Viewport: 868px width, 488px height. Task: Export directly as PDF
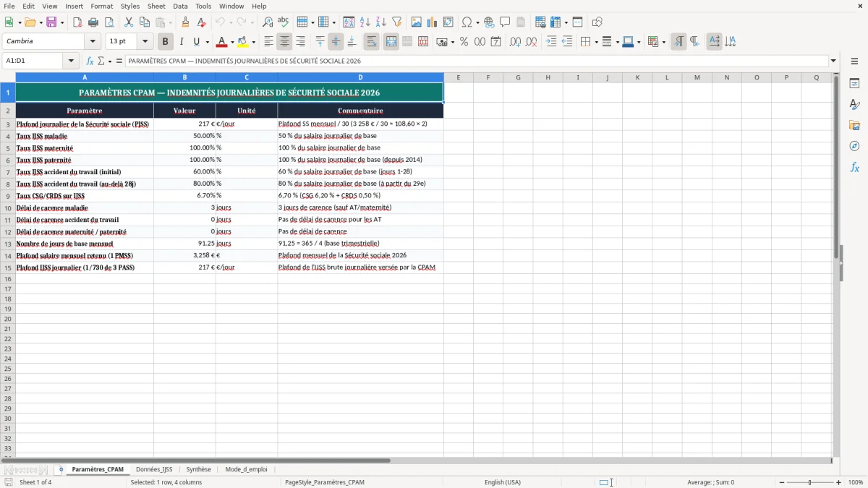tap(77, 22)
